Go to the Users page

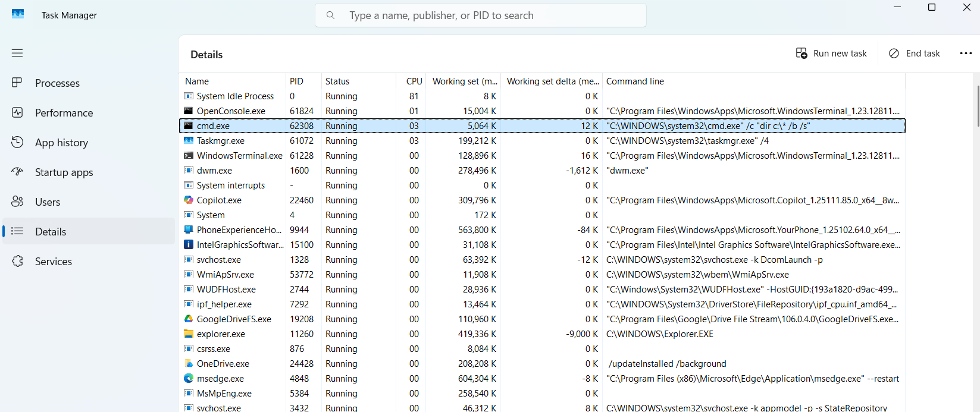(x=89, y=202)
